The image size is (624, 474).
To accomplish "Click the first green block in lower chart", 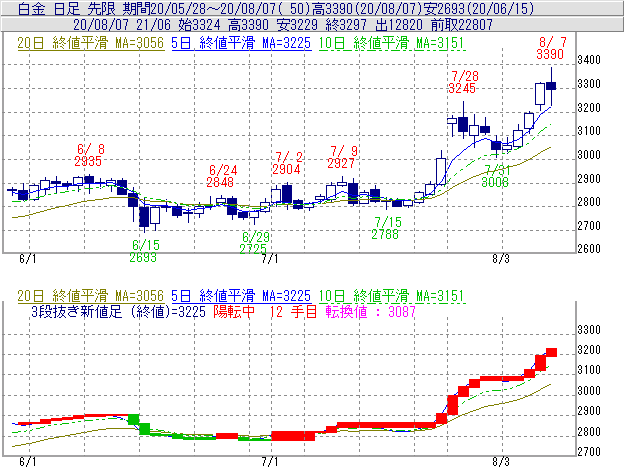I will click(x=133, y=419).
